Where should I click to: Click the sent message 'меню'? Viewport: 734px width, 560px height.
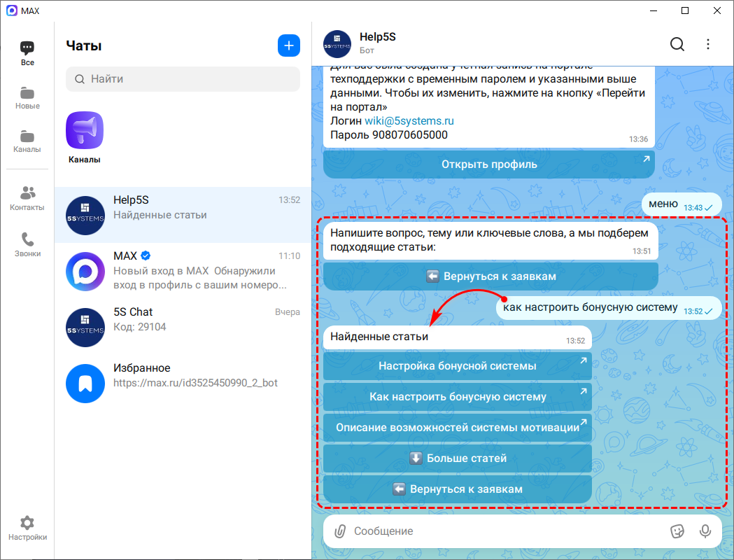coord(681,204)
